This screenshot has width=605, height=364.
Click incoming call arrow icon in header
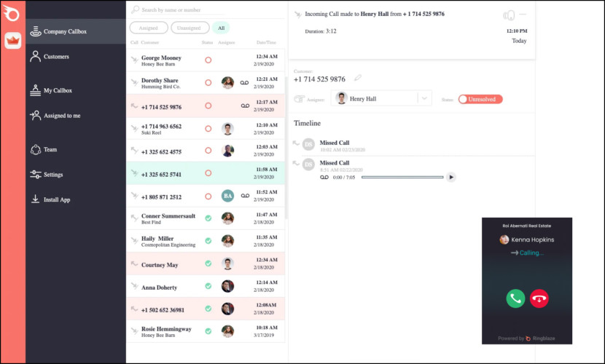pyautogui.click(x=298, y=15)
